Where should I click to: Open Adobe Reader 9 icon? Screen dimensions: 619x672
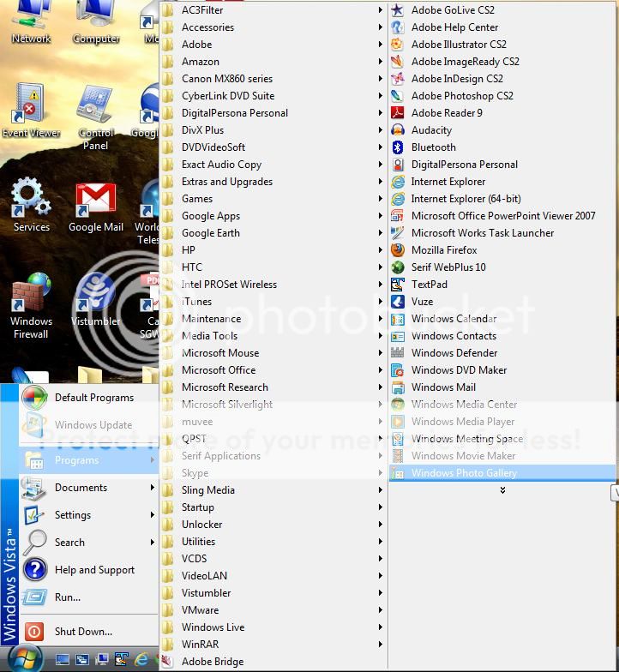(398, 113)
